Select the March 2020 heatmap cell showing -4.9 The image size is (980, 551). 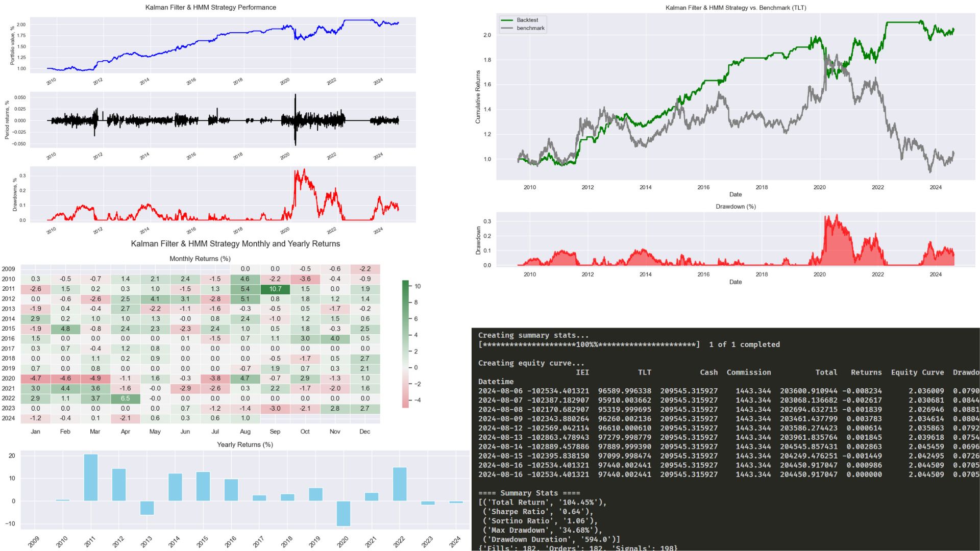pyautogui.click(x=95, y=379)
